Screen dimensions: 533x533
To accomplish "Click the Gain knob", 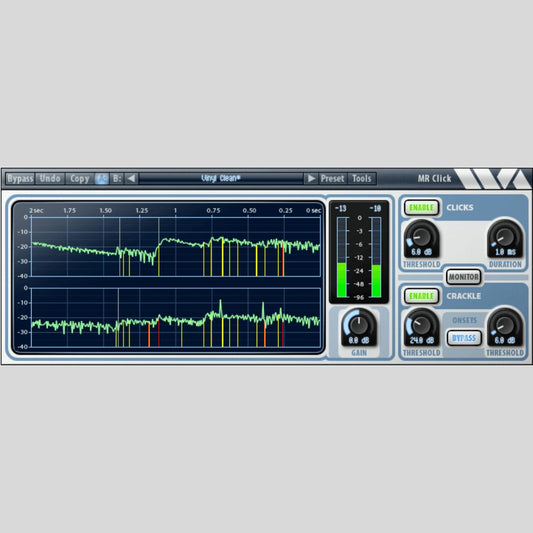I will coord(359,325).
